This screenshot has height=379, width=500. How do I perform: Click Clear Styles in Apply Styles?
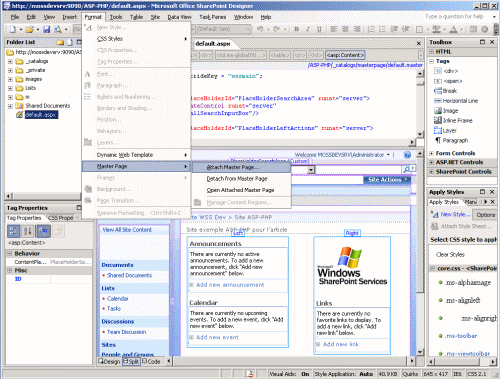coord(450,255)
